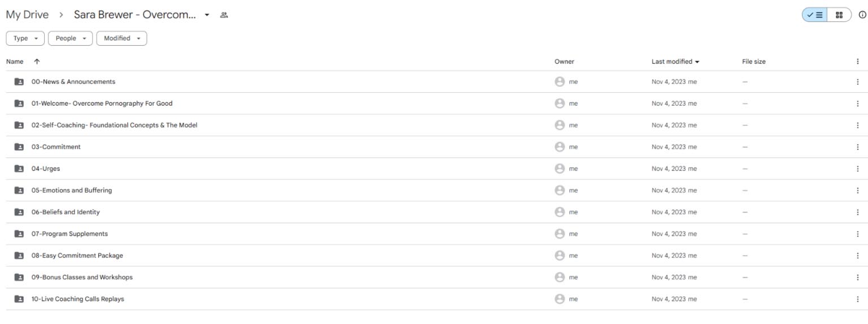This screenshot has height=324, width=868.
Task: Open more actions for 00-News & Announcements
Action: [x=857, y=82]
